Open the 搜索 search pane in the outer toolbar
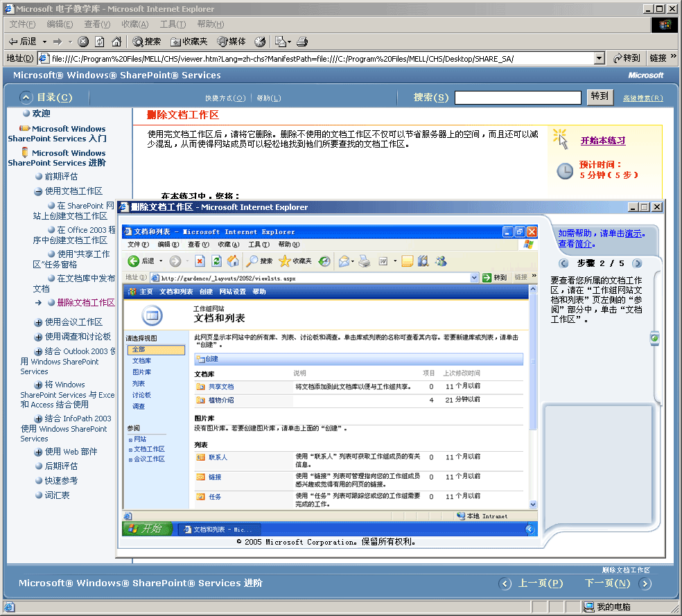Viewport: 682px width, 616px height. click(147, 42)
